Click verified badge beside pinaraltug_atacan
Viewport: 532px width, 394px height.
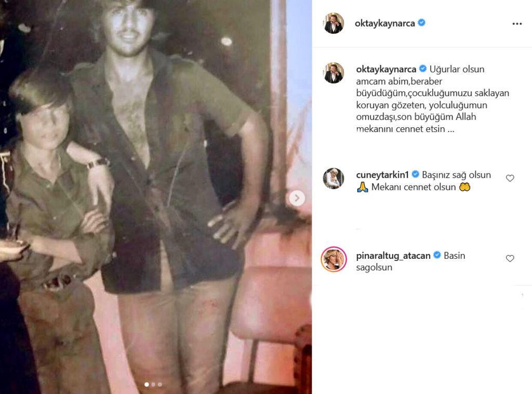pos(437,255)
